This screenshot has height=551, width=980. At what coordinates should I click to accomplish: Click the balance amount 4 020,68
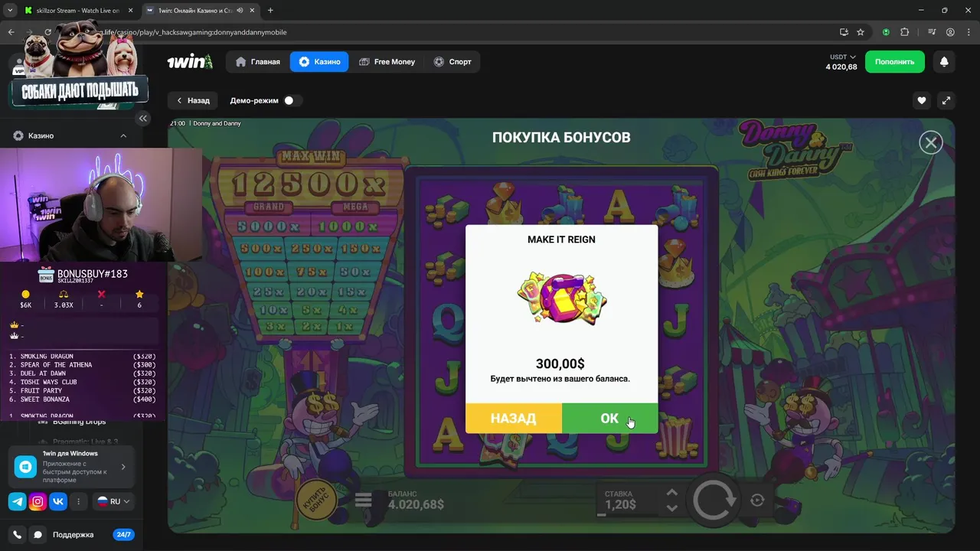tap(841, 67)
